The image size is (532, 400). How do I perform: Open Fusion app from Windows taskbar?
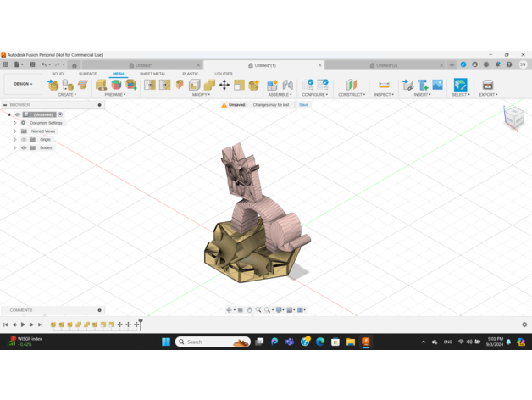(x=366, y=342)
